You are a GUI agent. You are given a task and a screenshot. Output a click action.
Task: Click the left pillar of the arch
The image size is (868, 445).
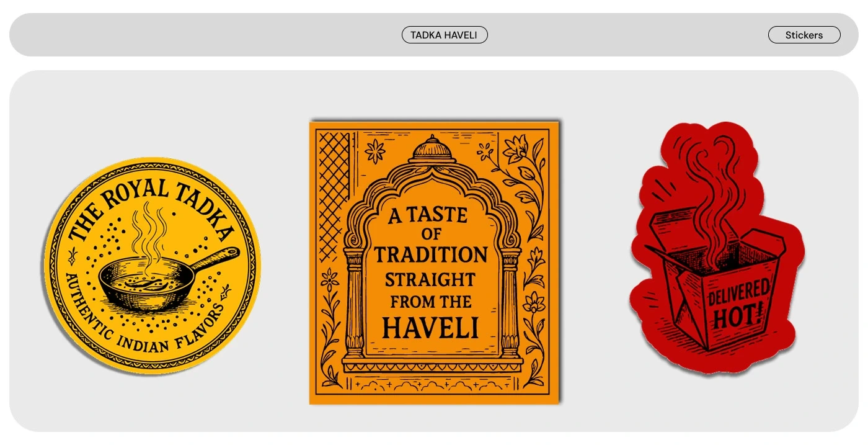click(355, 303)
